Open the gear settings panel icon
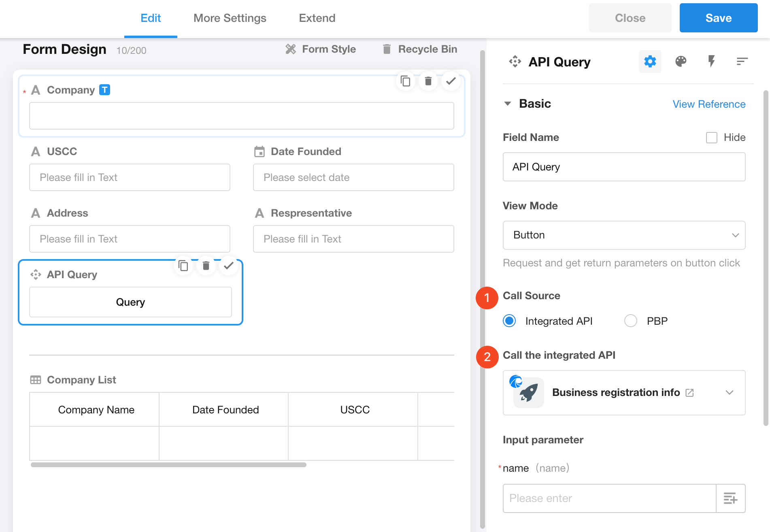Image resolution: width=770 pixels, height=532 pixels. coord(650,62)
